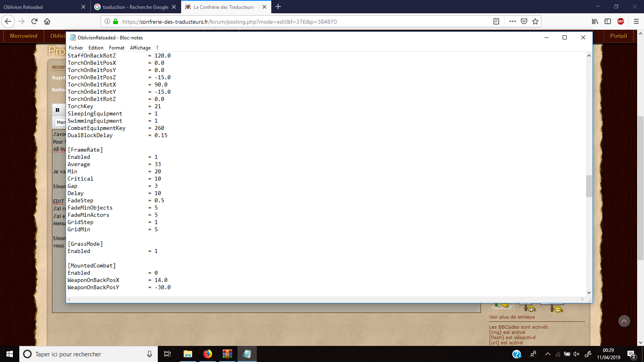The width and height of the screenshot is (644, 362).
Task: Click TorchKey line in Notepad
Action: [x=114, y=106]
